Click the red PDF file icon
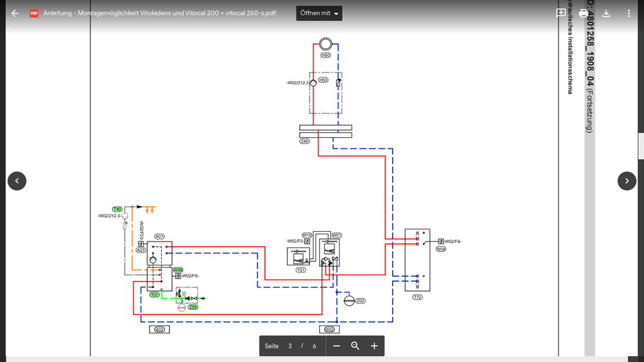 pyautogui.click(x=34, y=13)
